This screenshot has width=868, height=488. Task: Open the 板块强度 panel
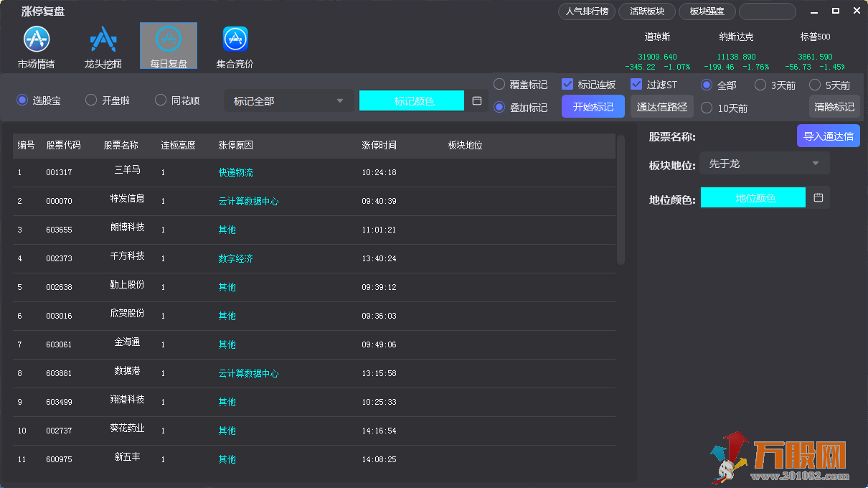click(707, 11)
